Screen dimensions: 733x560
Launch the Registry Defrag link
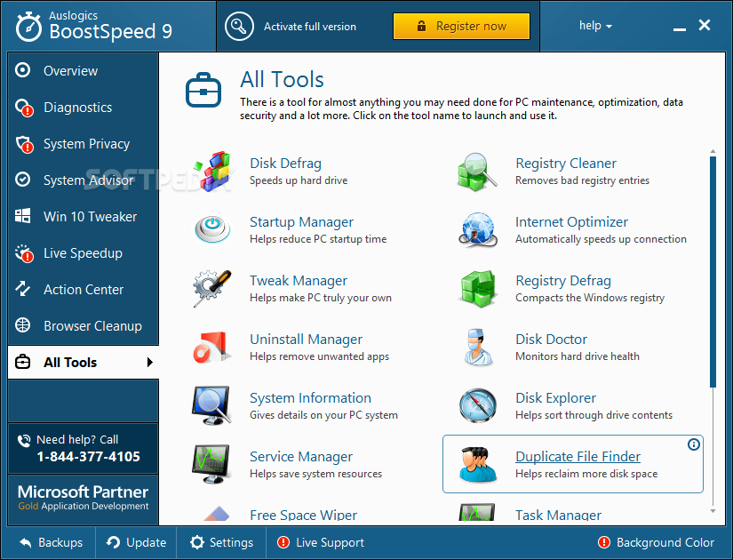pyautogui.click(x=562, y=281)
